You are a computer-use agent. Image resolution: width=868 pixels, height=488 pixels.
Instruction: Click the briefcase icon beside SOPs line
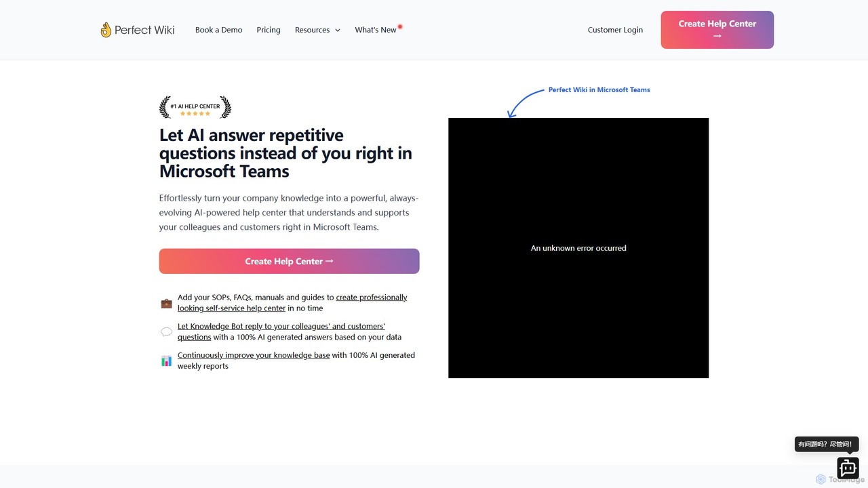point(166,303)
